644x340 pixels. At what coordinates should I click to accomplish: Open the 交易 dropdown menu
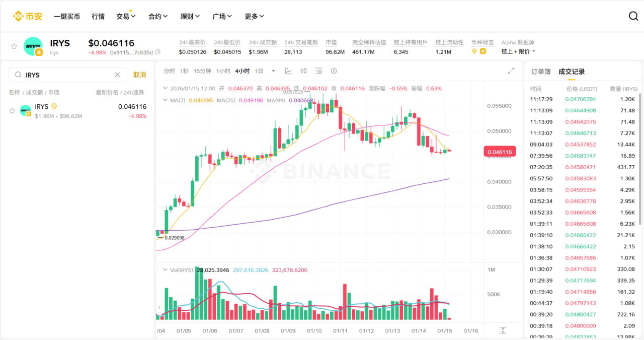[x=126, y=16]
